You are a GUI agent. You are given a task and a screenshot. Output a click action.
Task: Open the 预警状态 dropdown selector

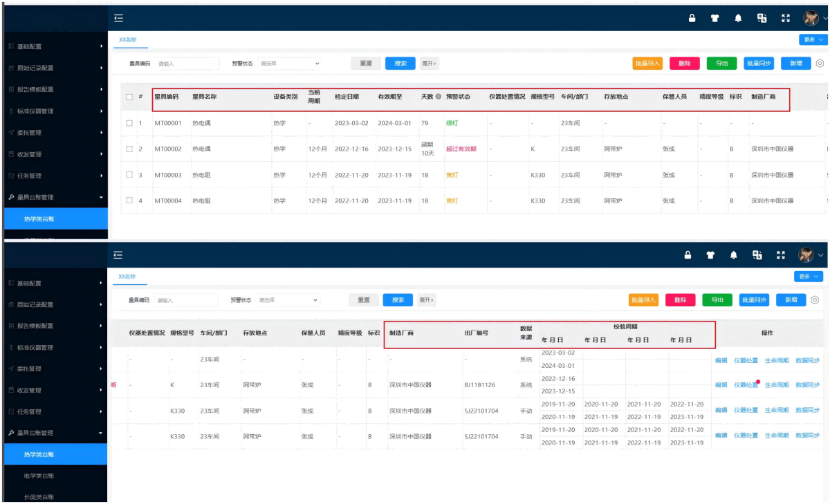pos(290,62)
